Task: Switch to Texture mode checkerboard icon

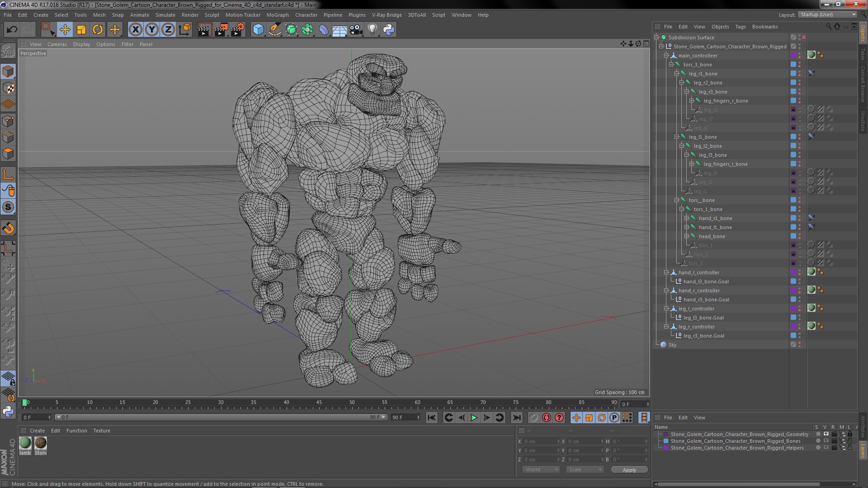Action: pos(8,88)
